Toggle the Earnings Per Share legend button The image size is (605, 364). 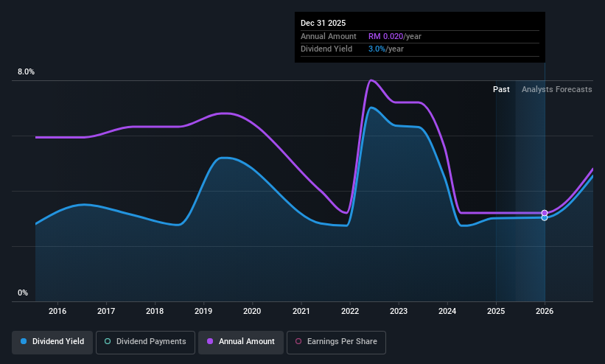[x=336, y=342]
